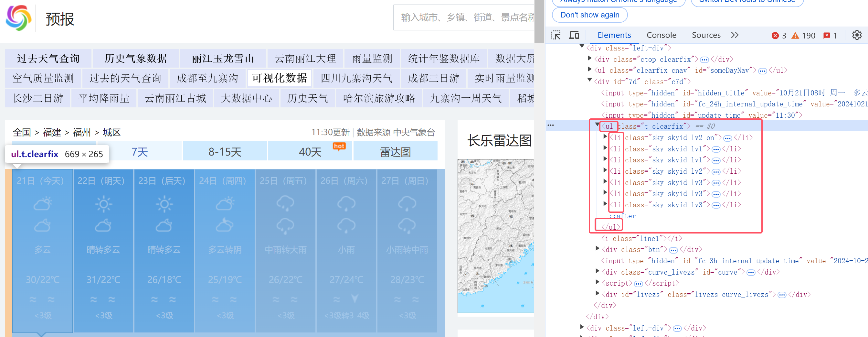Click 雨量监测 link
Image resolution: width=868 pixels, height=337 pixels.
coord(372,58)
